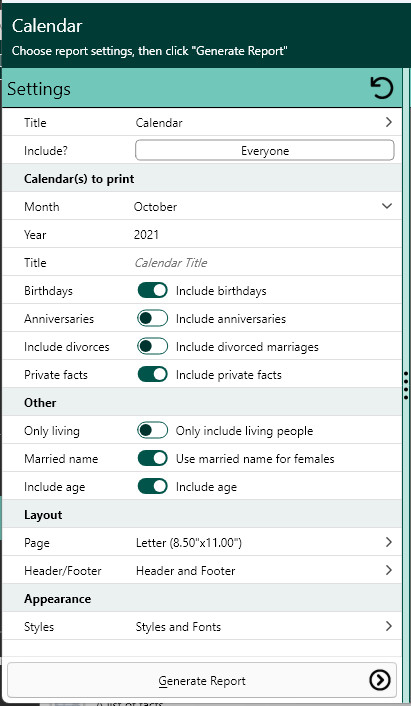Enable the Include anniversaries switch
The width and height of the screenshot is (411, 706).
[153, 318]
